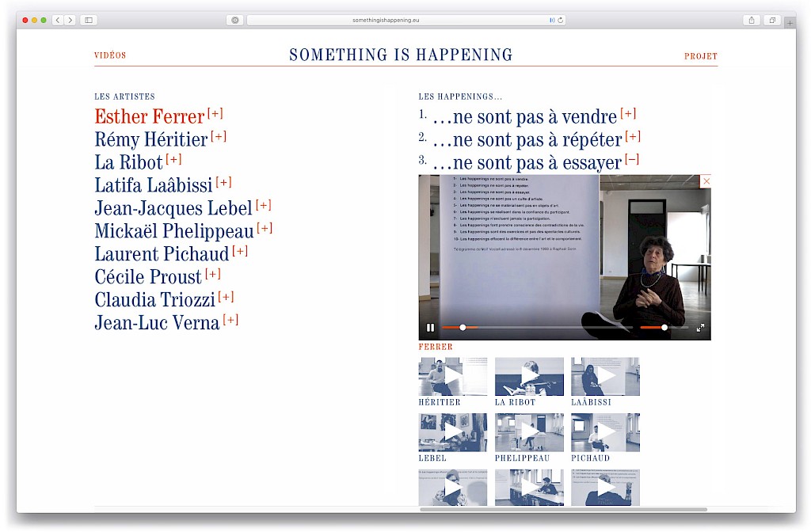
Task: Open the VIDÉOS menu item
Action: (110, 55)
